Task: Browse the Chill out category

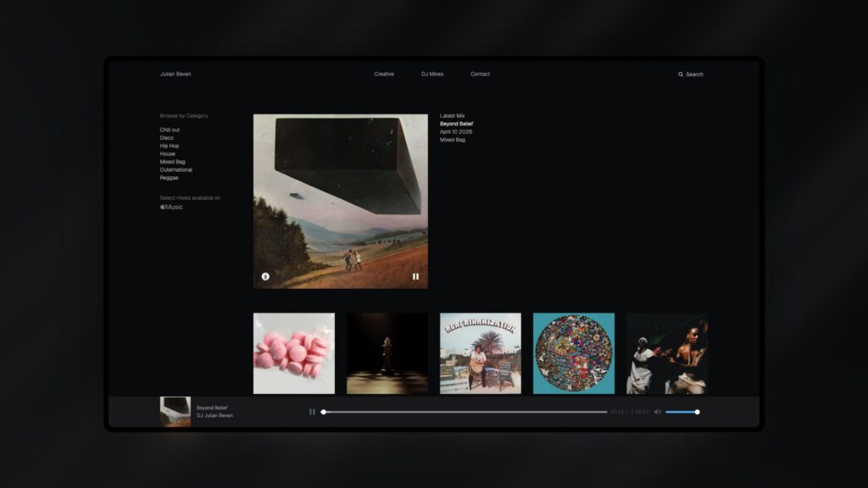Action: pyautogui.click(x=170, y=130)
